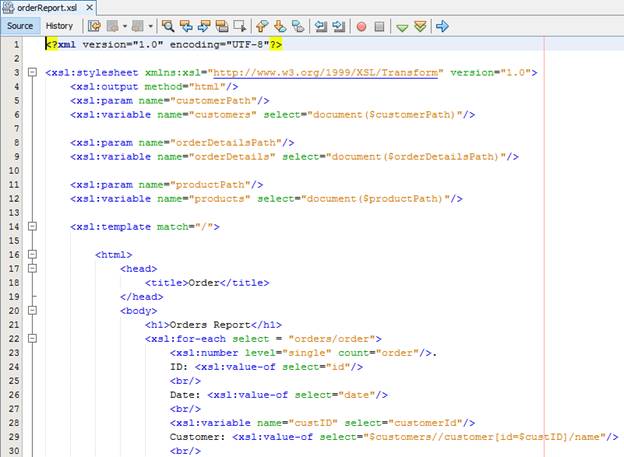Viewport: 624px width, 457px height.
Task: Click the "productPath" param name
Action: click(210, 185)
